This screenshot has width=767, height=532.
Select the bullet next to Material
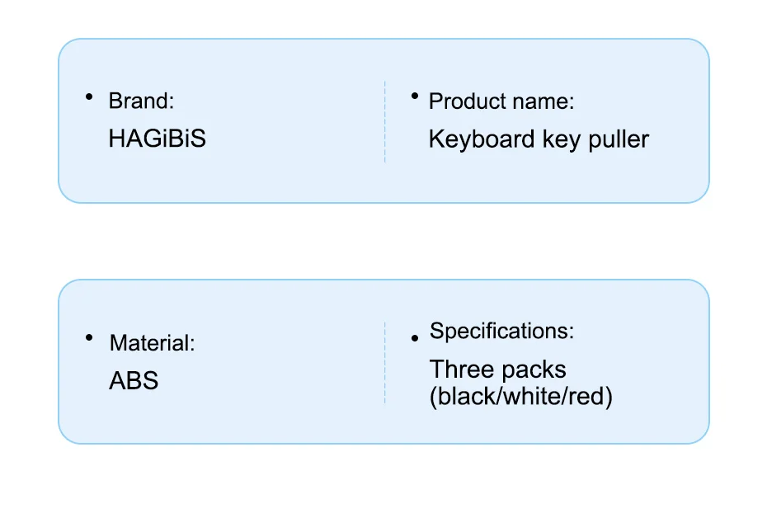(88, 338)
